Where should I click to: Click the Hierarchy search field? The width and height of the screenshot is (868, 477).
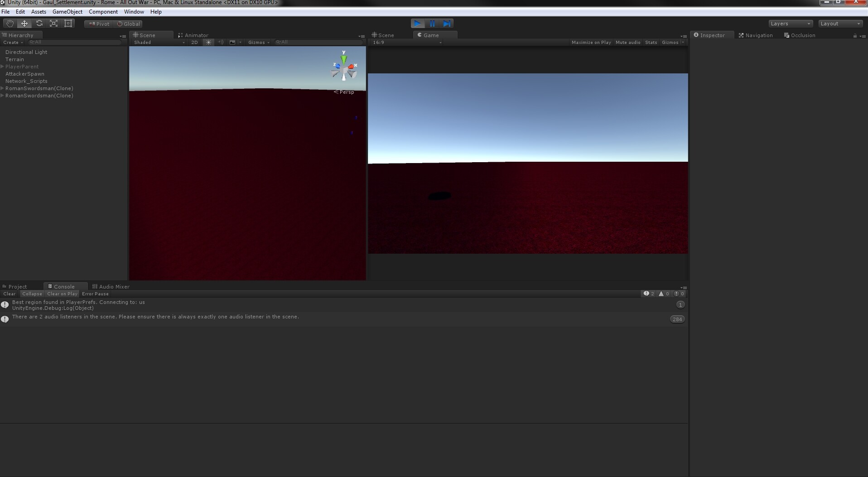tap(75, 42)
